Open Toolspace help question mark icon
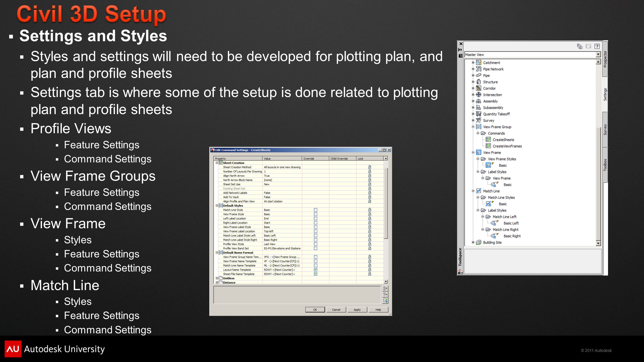 [597, 46]
